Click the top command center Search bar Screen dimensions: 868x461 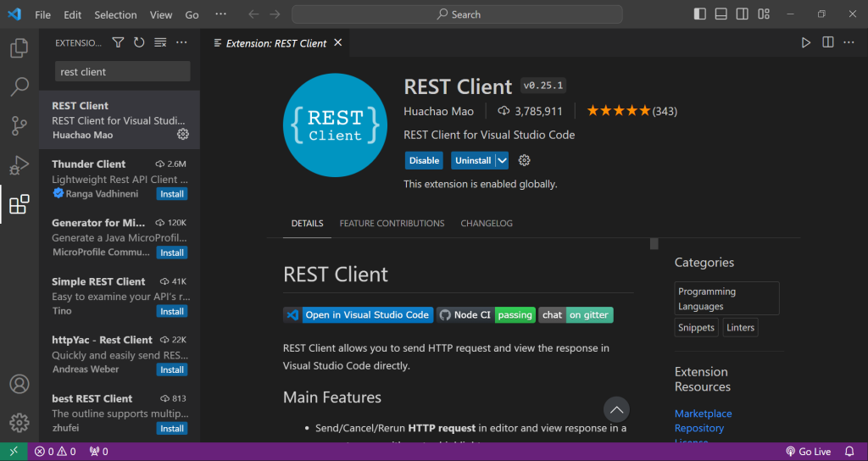point(457,14)
